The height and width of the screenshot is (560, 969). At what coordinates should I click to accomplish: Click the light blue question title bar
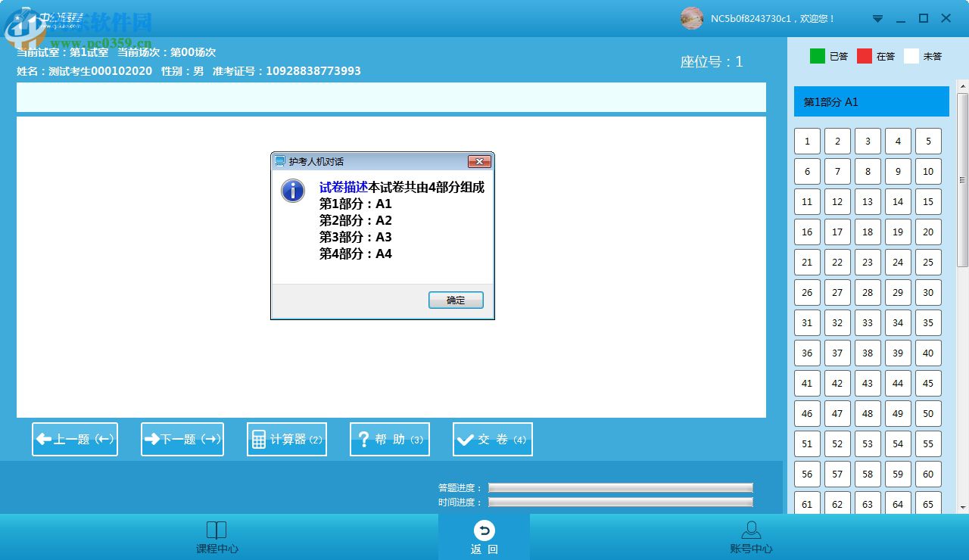pyautogui.click(x=391, y=98)
